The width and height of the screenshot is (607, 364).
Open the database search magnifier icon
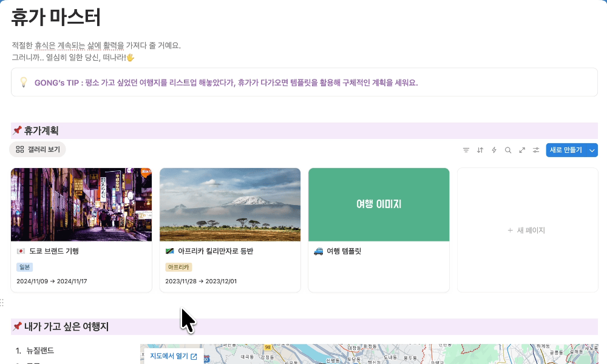click(508, 150)
